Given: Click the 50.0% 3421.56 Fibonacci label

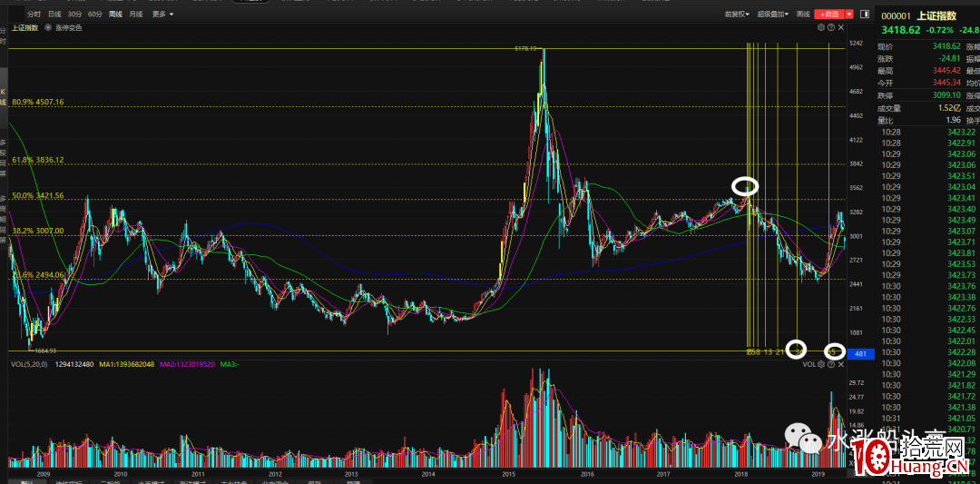Looking at the screenshot, I should click(37, 196).
